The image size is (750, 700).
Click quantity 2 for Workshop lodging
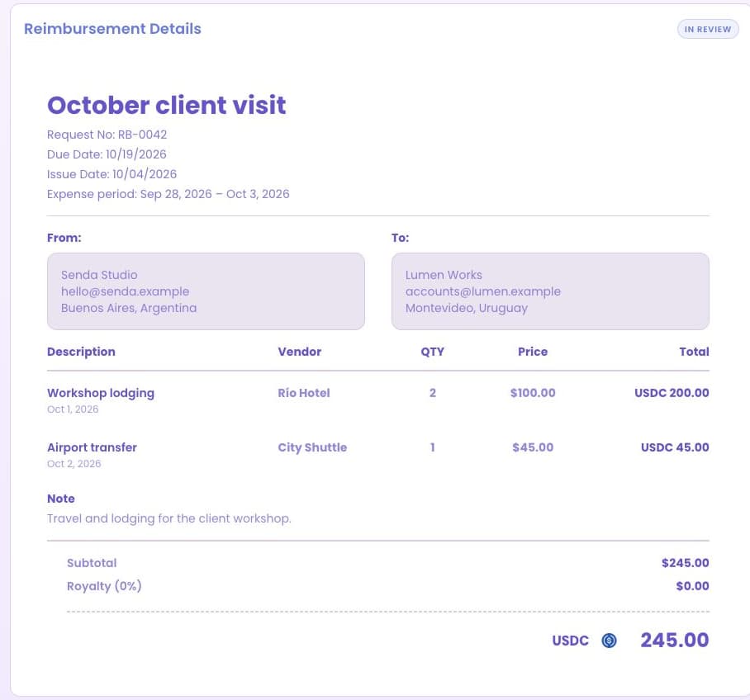pos(432,393)
